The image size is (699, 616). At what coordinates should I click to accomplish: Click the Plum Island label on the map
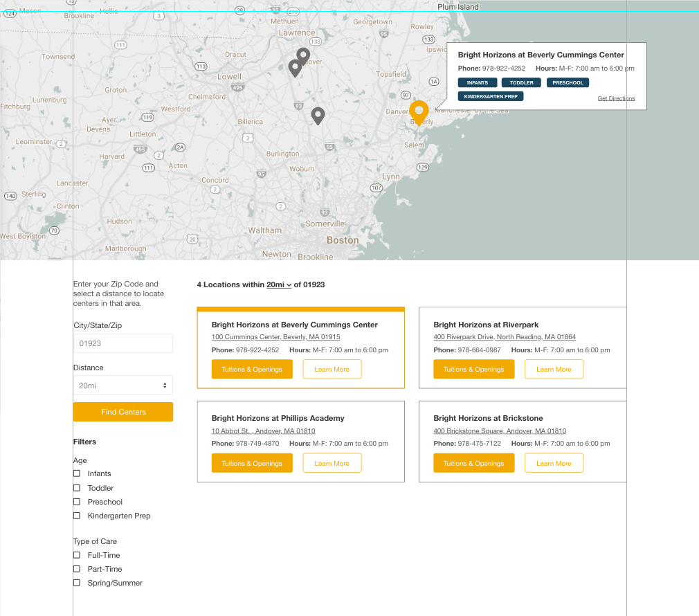point(458,7)
